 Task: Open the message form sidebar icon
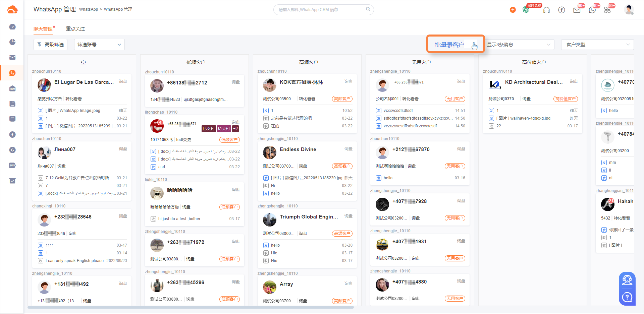click(x=12, y=119)
